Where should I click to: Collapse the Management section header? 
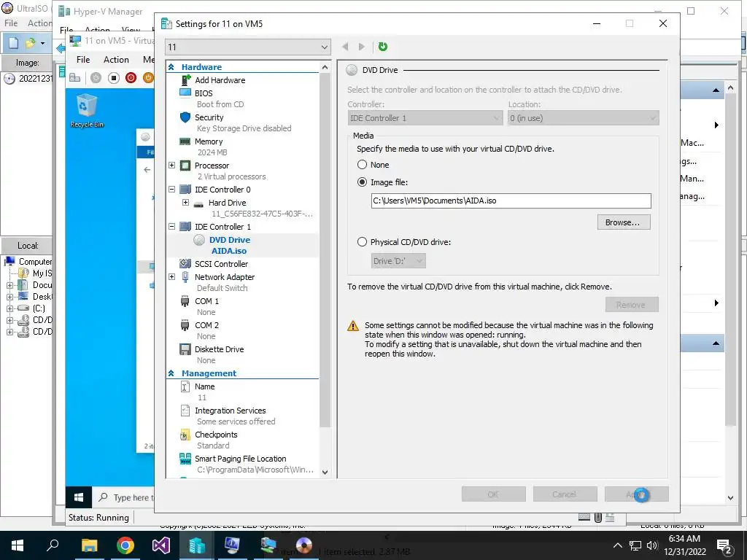point(171,373)
